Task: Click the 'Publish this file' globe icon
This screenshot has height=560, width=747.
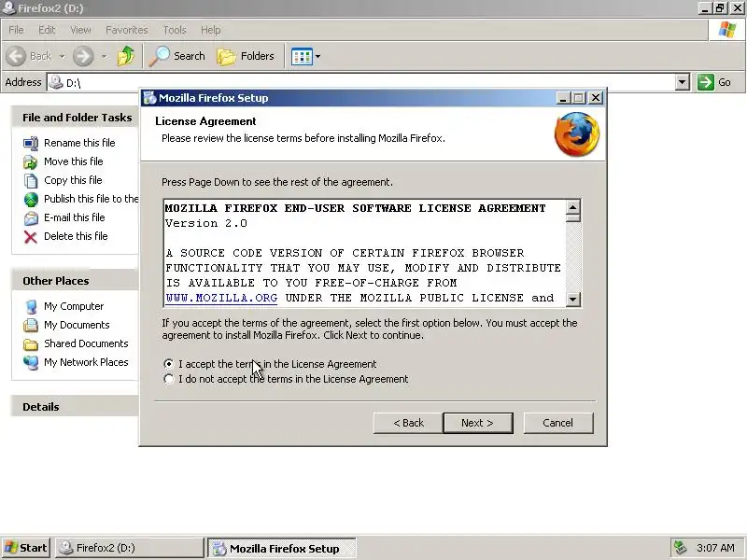Action: (31, 199)
